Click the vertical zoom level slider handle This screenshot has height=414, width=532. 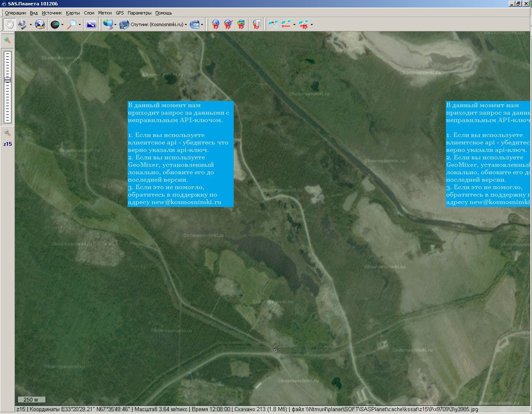pos(7,80)
